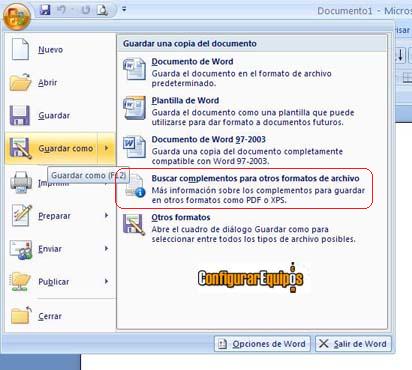Select Enviar menu entry
The width and height of the screenshot is (412, 370).
pos(60,249)
